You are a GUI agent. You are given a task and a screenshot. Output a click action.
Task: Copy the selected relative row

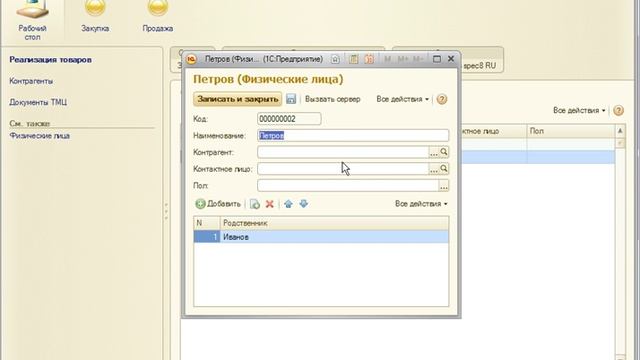(255, 204)
